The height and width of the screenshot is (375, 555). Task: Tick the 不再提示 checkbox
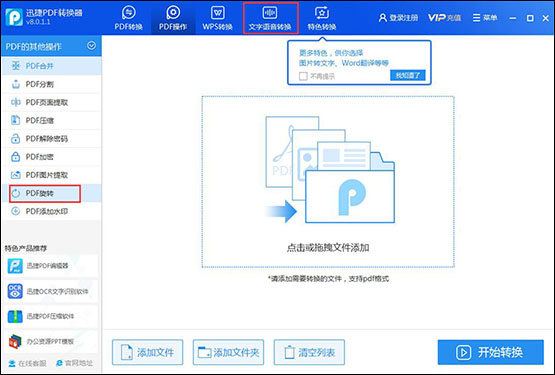click(303, 76)
